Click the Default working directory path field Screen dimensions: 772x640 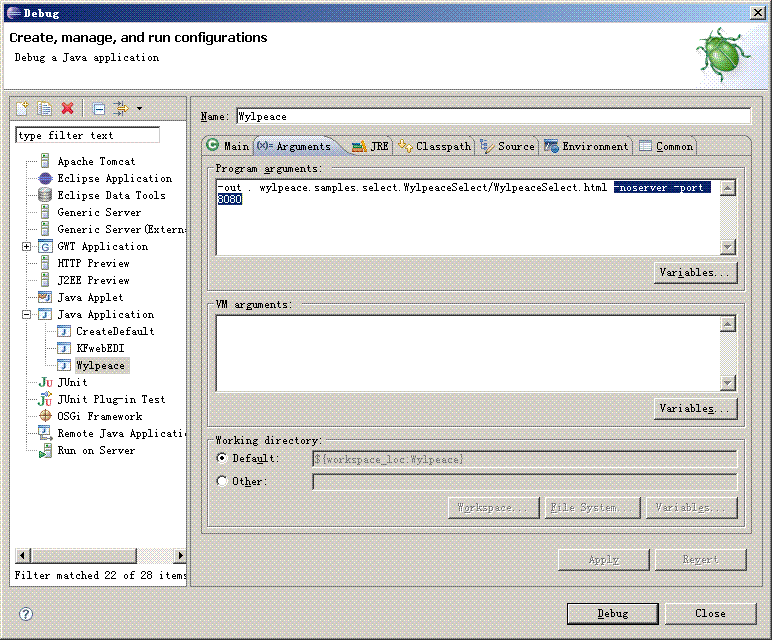point(524,459)
